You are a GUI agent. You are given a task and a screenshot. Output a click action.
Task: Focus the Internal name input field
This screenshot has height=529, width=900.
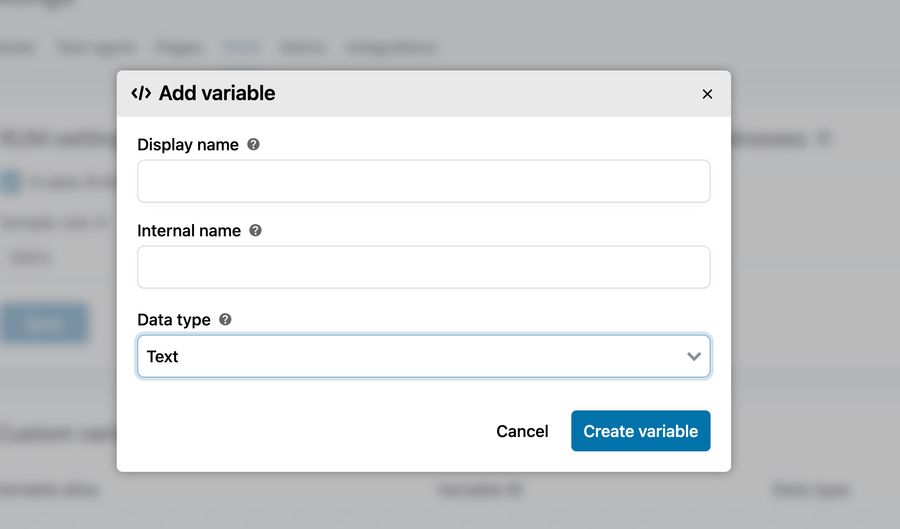pos(424,267)
